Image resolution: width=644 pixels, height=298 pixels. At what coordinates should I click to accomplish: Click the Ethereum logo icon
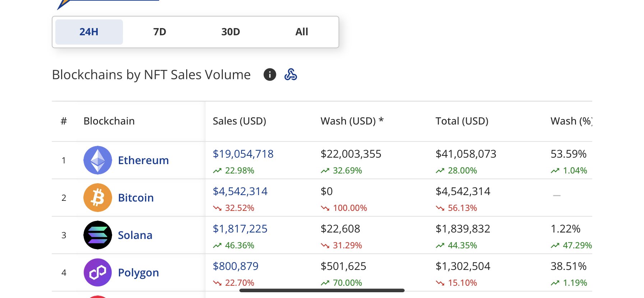tap(98, 160)
